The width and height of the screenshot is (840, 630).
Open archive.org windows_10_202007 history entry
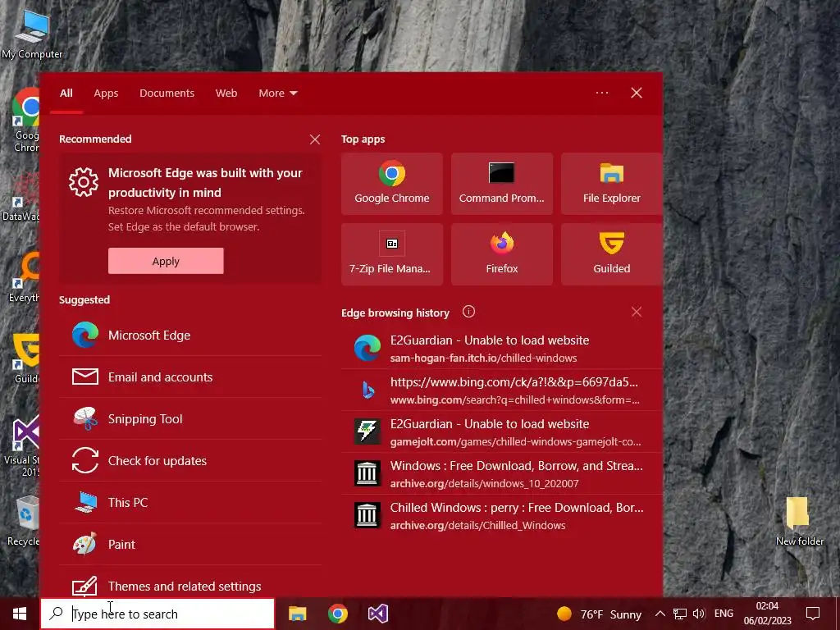[x=501, y=473]
